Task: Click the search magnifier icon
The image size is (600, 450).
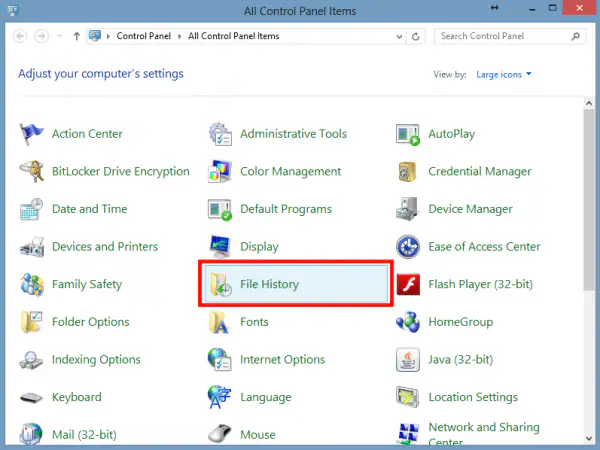Action: click(575, 36)
